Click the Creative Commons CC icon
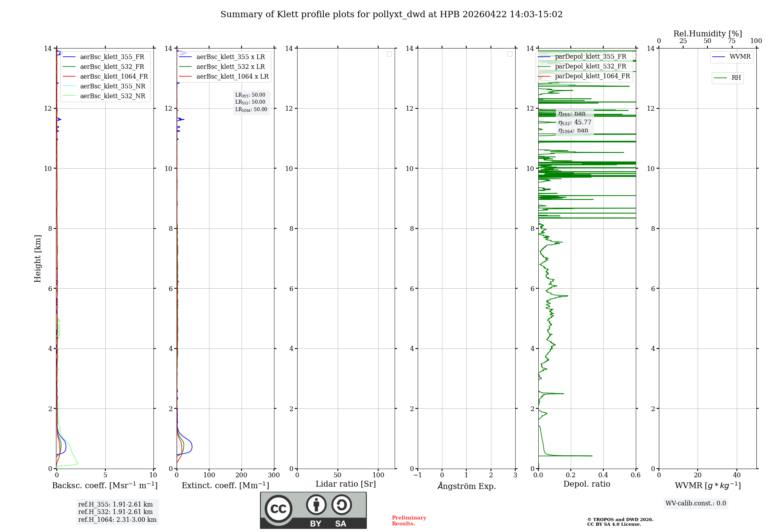This screenshot has height=532, width=783. pyautogui.click(x=278, y=509)
